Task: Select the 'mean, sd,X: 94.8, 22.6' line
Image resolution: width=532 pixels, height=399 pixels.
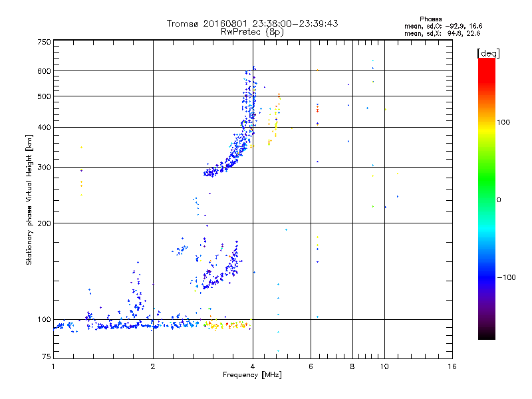Action: [x=442, y=33]
